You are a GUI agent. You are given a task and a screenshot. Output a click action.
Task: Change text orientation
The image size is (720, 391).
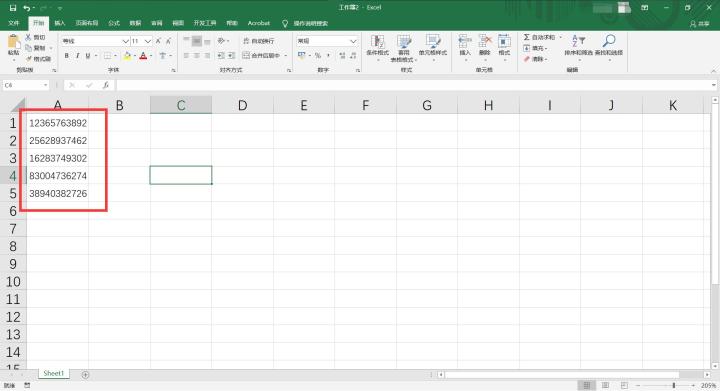tap(222, 41)
